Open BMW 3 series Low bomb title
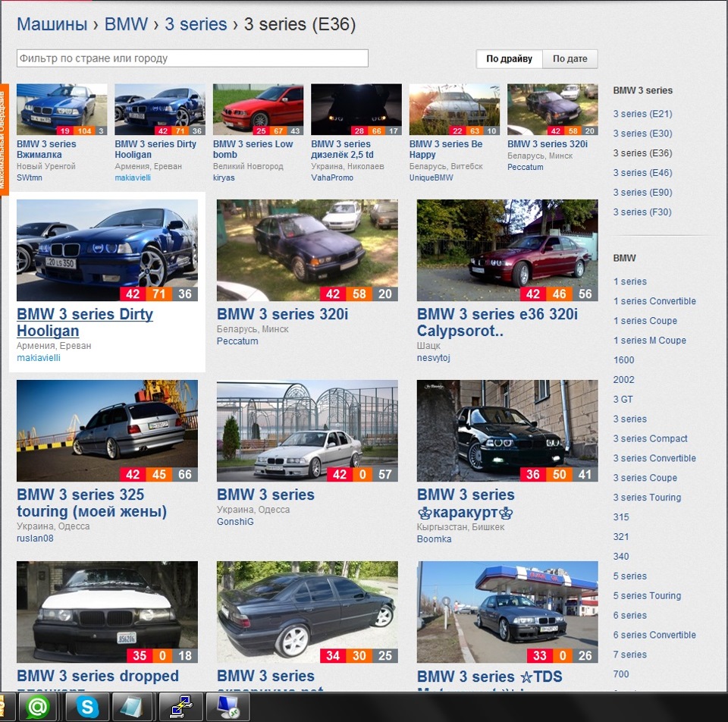 [x=253, y=149]
